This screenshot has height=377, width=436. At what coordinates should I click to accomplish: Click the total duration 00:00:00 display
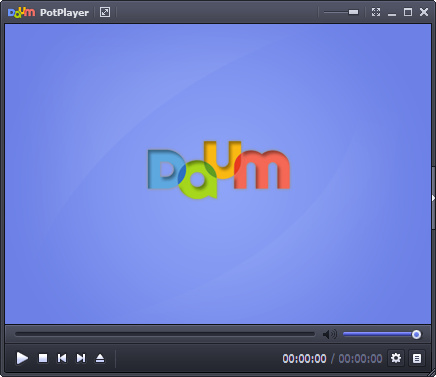(x=360, y=359)
